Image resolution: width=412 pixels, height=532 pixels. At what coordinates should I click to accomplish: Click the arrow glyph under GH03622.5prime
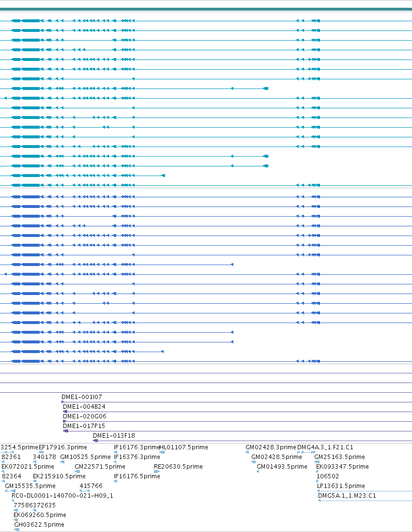click(16, 529)
